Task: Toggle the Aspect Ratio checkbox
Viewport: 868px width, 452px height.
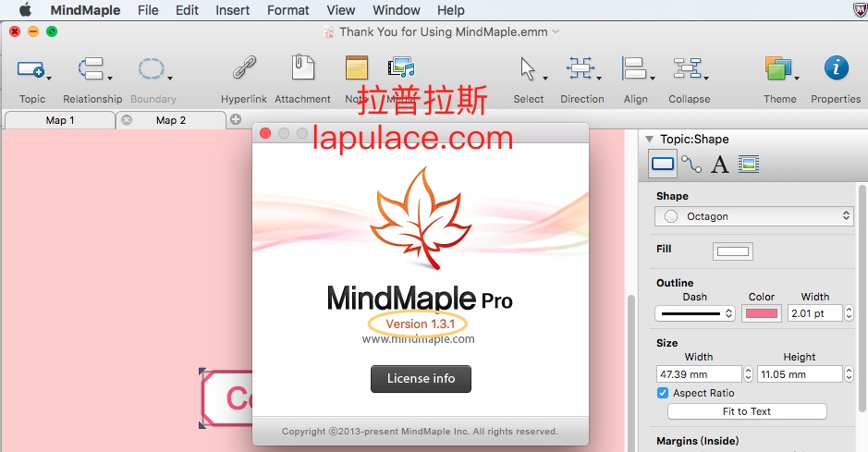Action: tap(663, 393)
